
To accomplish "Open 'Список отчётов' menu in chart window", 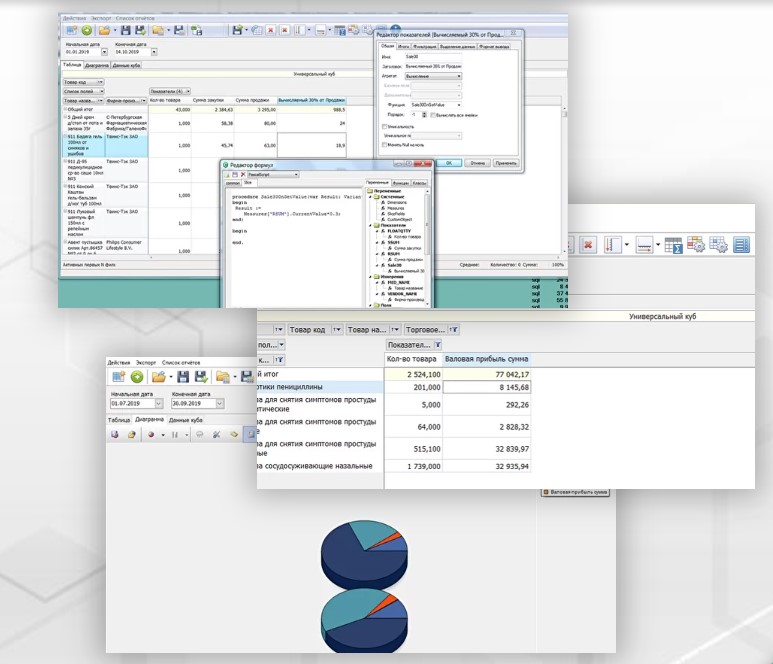I will click(181, 362).
